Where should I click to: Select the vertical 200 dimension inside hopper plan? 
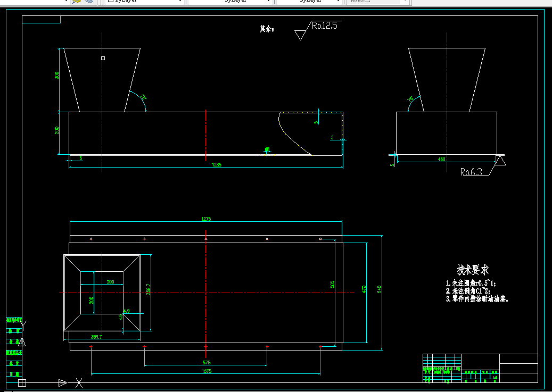91,300
